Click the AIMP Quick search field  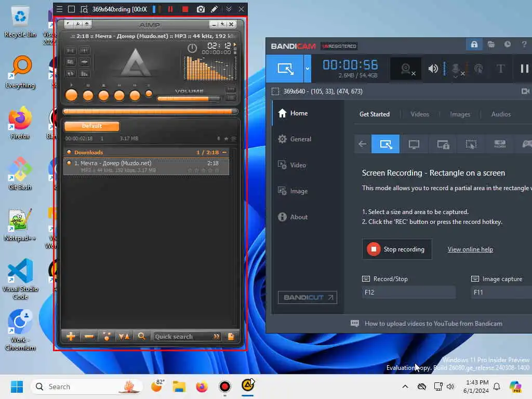coord(182,336)
